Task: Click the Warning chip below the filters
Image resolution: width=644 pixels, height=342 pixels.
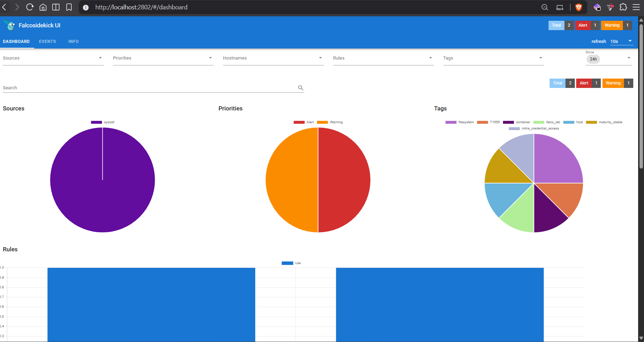Action: coord(618,83)
